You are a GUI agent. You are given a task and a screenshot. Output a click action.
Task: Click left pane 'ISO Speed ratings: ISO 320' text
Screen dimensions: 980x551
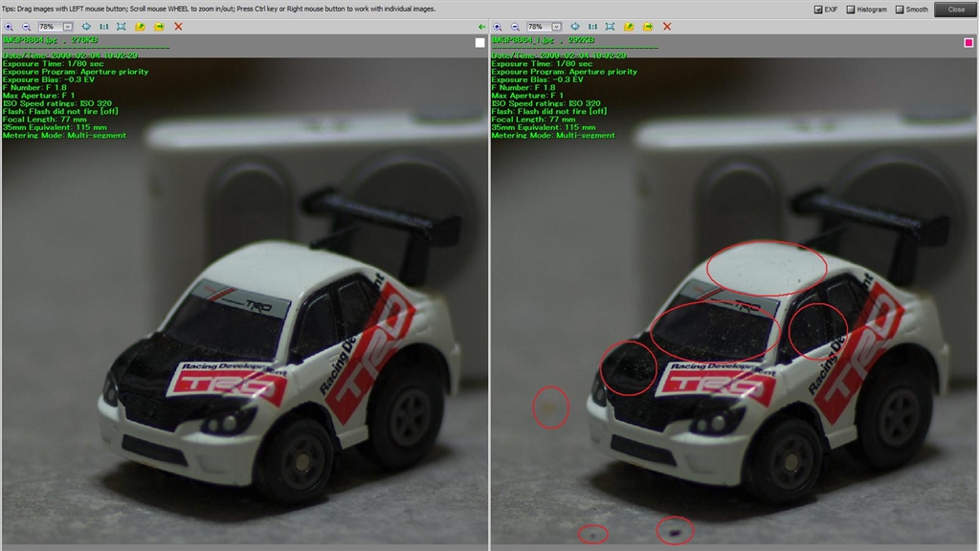tap(56, 103)
